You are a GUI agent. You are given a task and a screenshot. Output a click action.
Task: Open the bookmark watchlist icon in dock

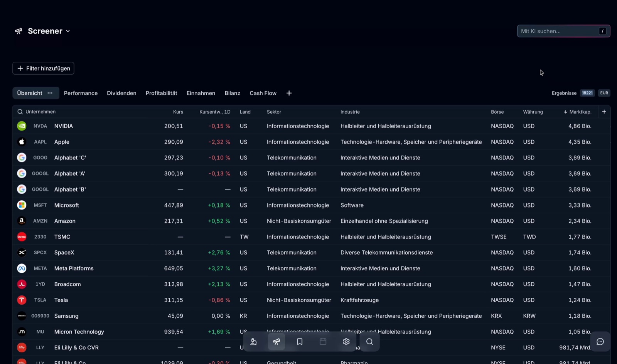click(300, 342)
